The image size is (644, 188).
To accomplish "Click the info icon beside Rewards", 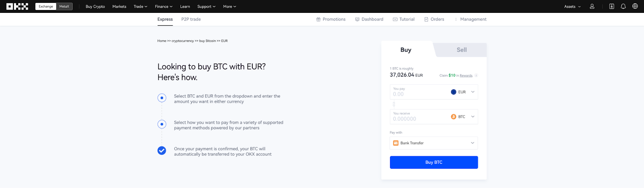I will 476,76.
